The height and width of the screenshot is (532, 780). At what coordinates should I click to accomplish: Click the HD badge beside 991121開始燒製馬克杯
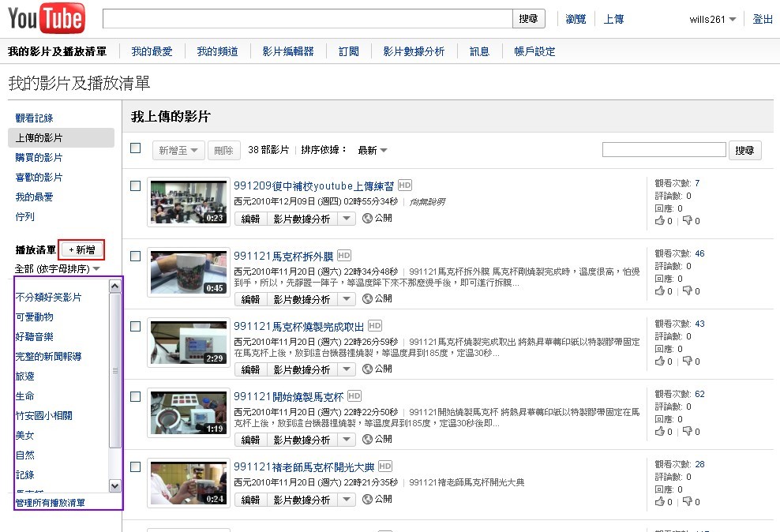354,395
